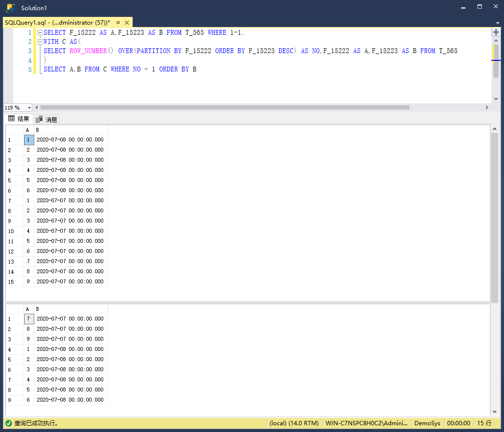The image size is (504, 432).
Task: Click table name T_565 on line 1
Action: (x=194, y=33)
